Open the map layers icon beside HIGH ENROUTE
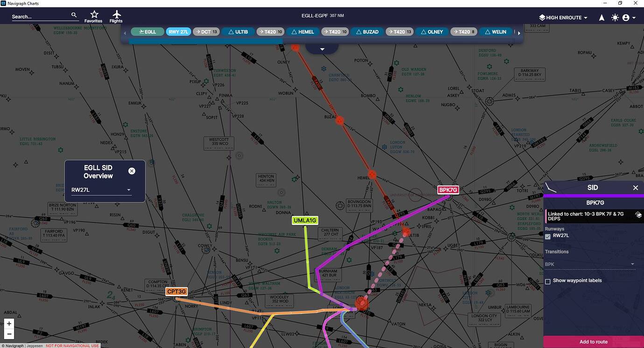Viewport: 644px width, 348px height. pyautogui.click(x=541, y=17)
